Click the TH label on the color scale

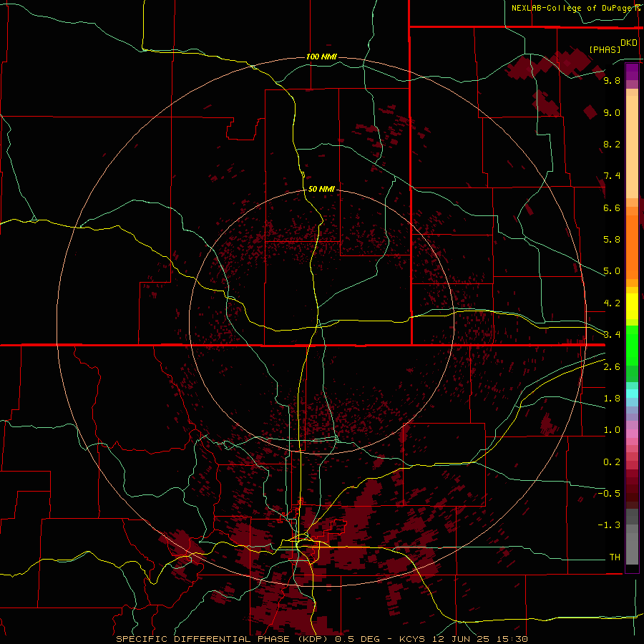coord(615,557)
